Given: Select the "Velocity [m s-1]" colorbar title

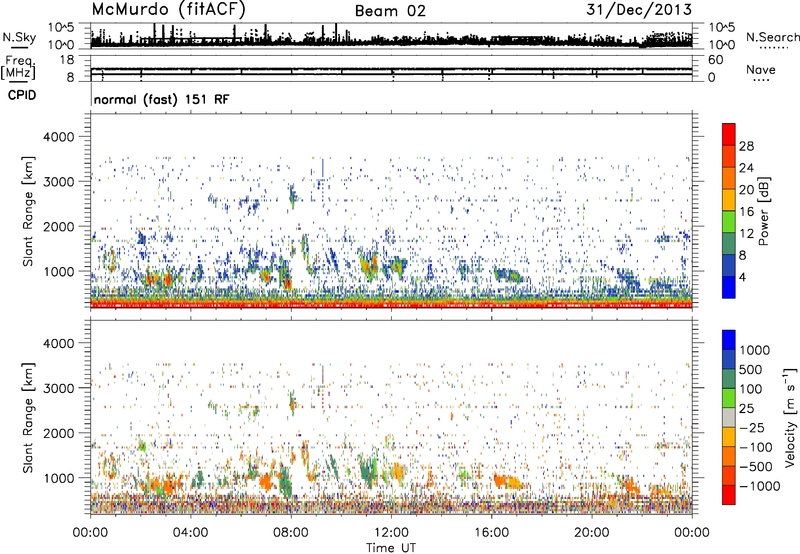Looking at the screenshot, I should (790, 417).
